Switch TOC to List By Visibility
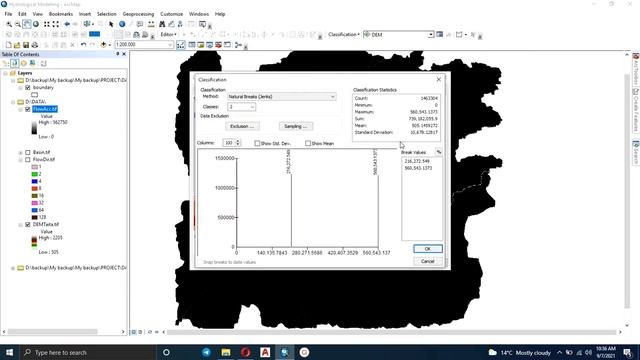The width and height of the screenshot is (640, 360). pyautogui.click(x=23, y=63)
